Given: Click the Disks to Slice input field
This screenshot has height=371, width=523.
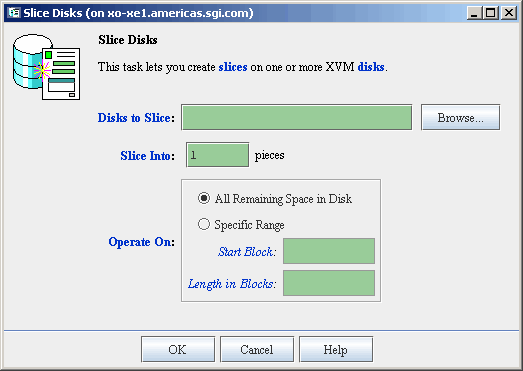Looking at the screenshot, I should tap(297, 117).
